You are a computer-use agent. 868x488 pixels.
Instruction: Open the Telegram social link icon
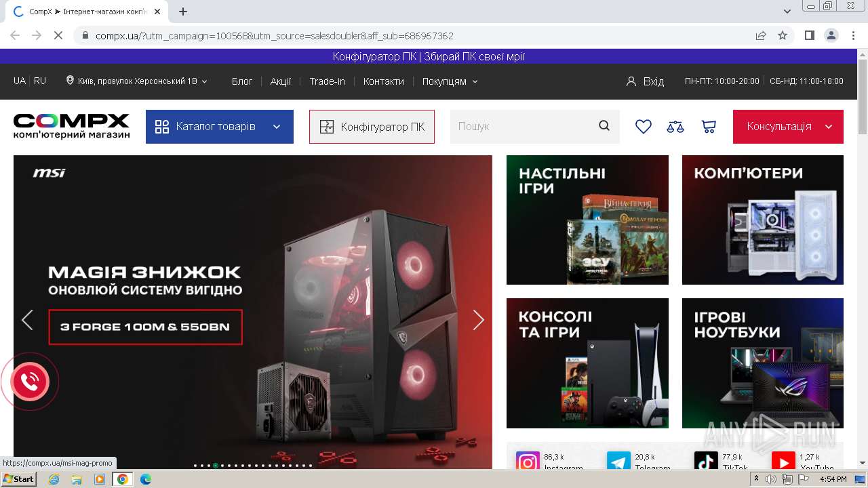click(x=618, y=462)
